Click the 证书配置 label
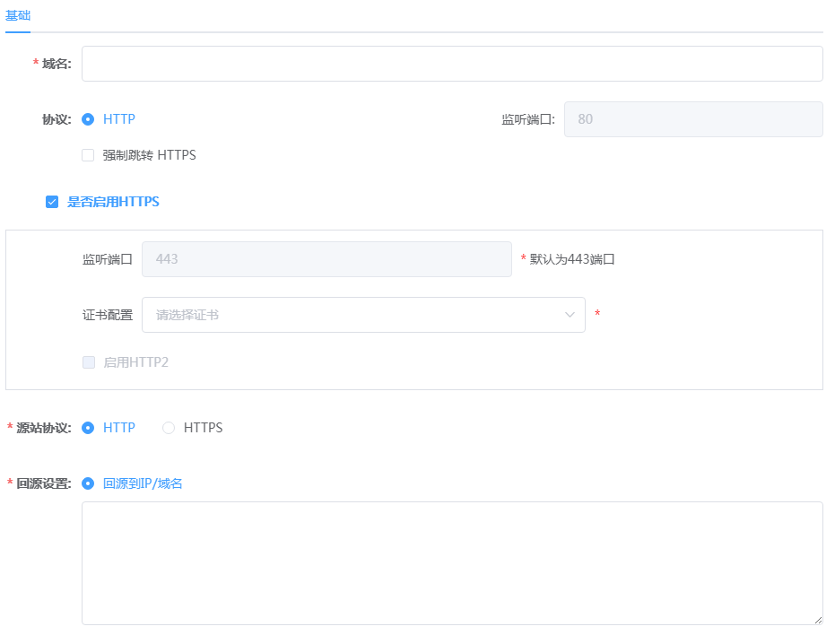The image size is (835, 644). pyautogui.click(x=107, y=315)
